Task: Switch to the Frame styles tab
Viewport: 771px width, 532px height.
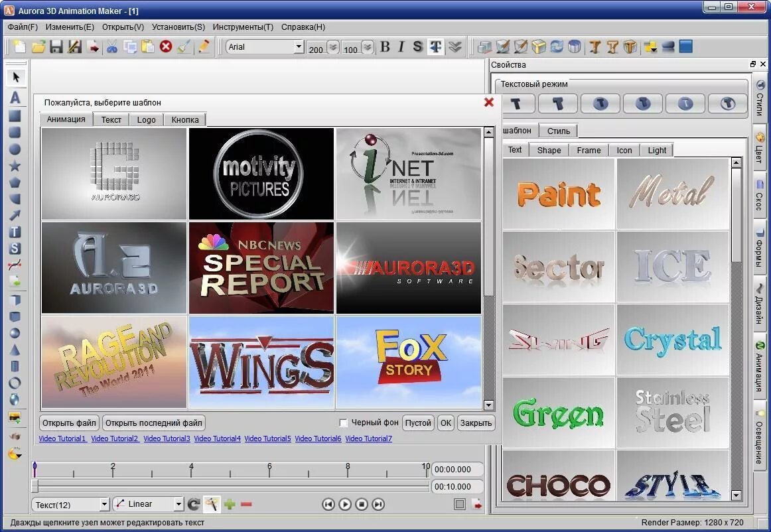Action: coord(589,150)
